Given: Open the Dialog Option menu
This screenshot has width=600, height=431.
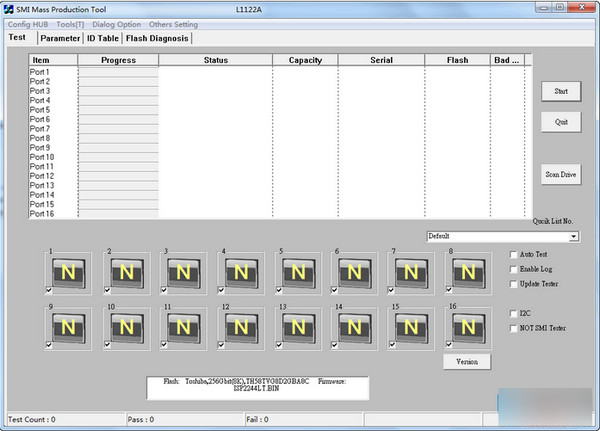Looking at the screenshot, I should [116, 24].
